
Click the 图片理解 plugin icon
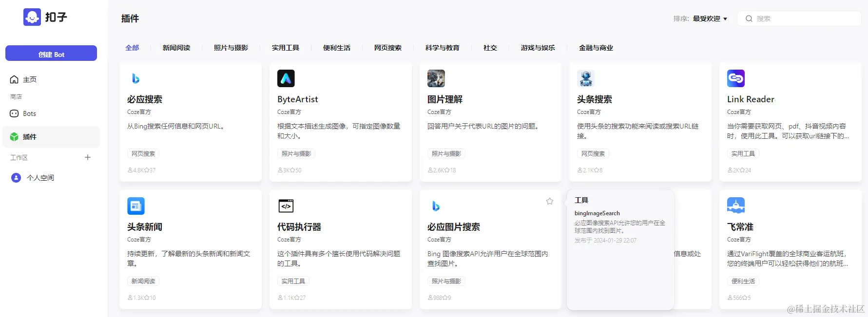[x=436, y=78]
